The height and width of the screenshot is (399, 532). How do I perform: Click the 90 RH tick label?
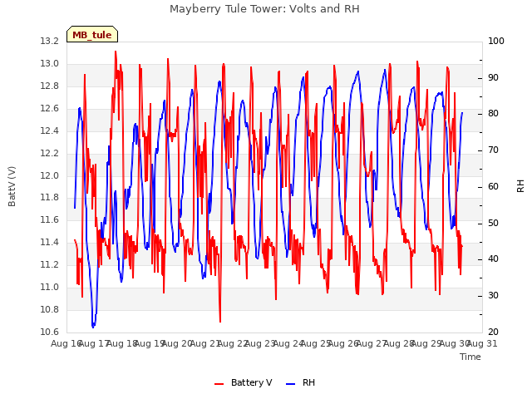(493, 77)
